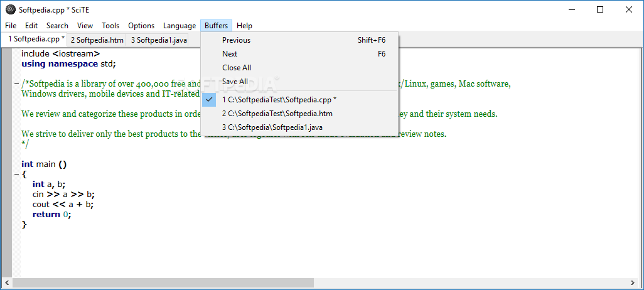Image resolution: width=644 pixels, height=290 pixels.
Task: Open the File menu
Action: (11, 26)
